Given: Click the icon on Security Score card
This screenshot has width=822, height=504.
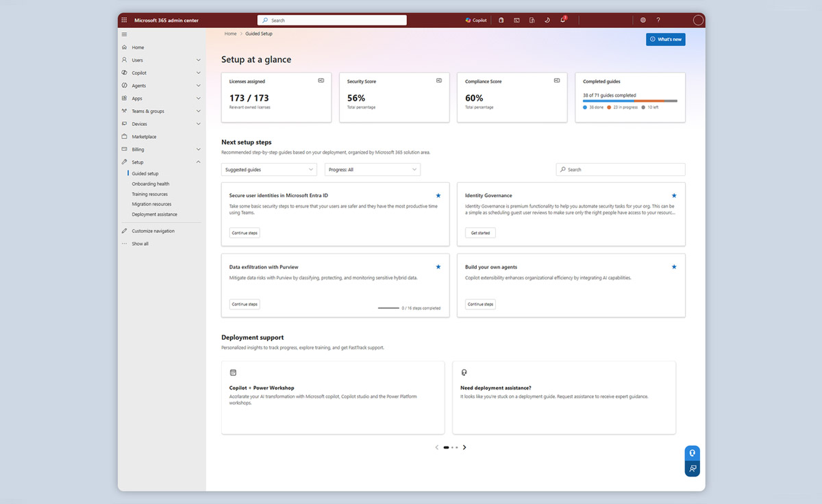Looking at the screenshot, I should pos(439,81).
